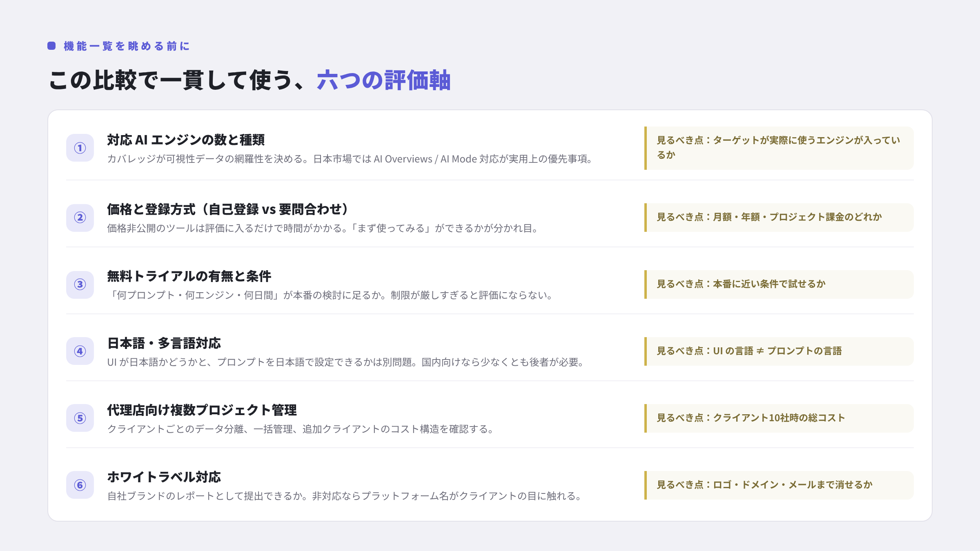Click the note 月額・年額・プロジェクト課金のどれか
The height and width of the screenshot is (551, 980).
tap(779, 217)
